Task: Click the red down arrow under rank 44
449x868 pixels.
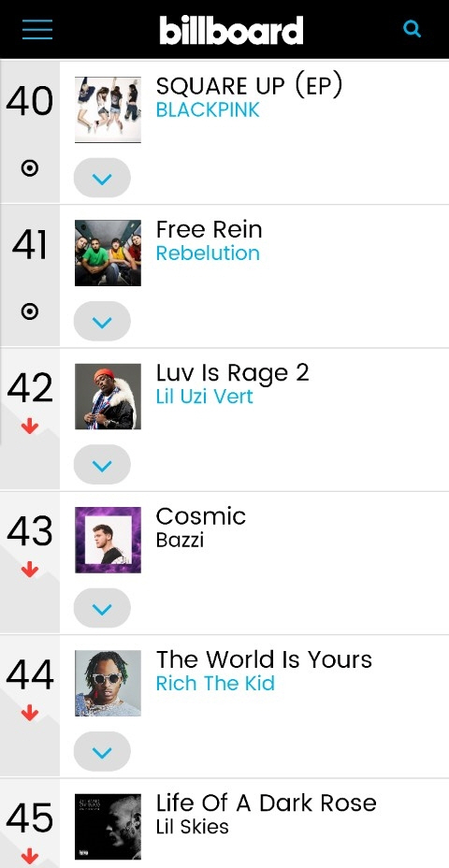Action: (30, 713)
